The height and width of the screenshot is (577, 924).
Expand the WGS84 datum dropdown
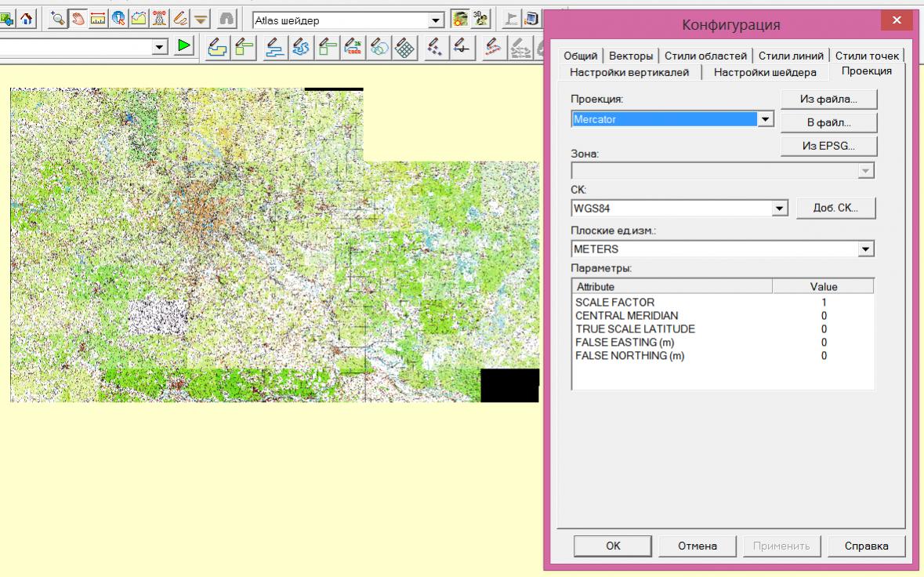(x=779, y=209)
